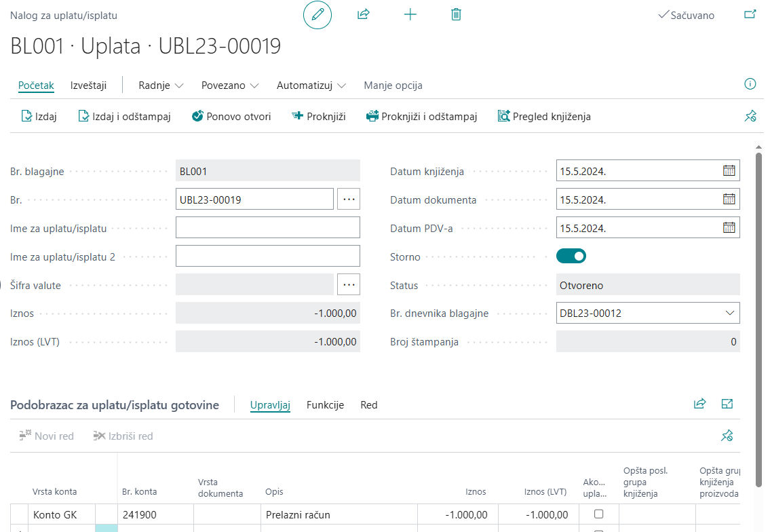This screenshot has height=532, width=770.
Task: Click the share icon in the header
Action: (x=364, y=14)
